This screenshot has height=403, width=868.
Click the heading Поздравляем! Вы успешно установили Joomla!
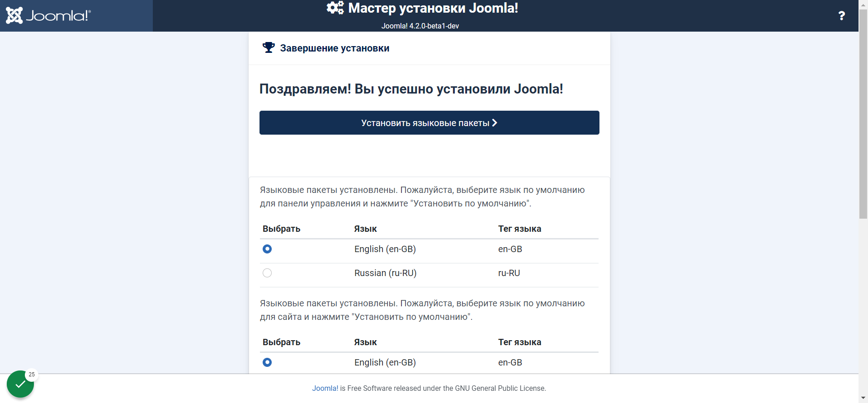point(411,89)
